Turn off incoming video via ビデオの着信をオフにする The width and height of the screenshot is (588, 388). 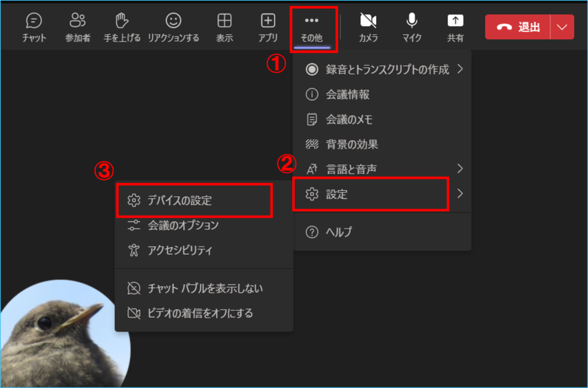[x=200, y=313]
